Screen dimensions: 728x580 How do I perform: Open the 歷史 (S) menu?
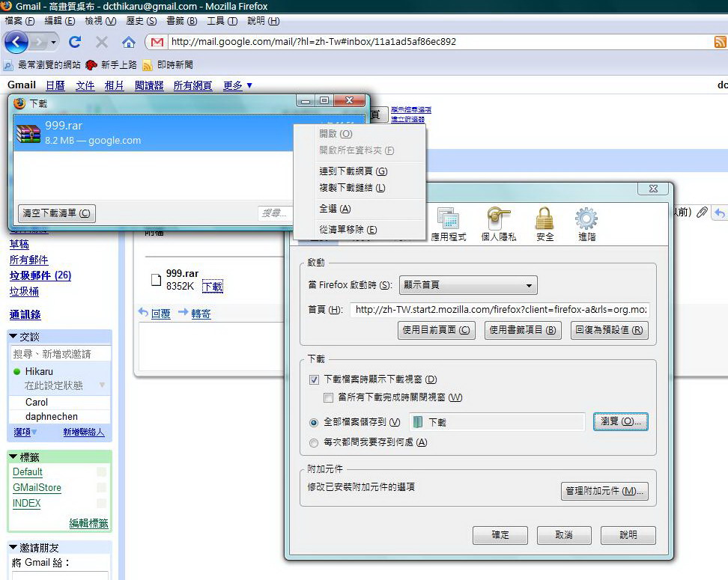141,21
